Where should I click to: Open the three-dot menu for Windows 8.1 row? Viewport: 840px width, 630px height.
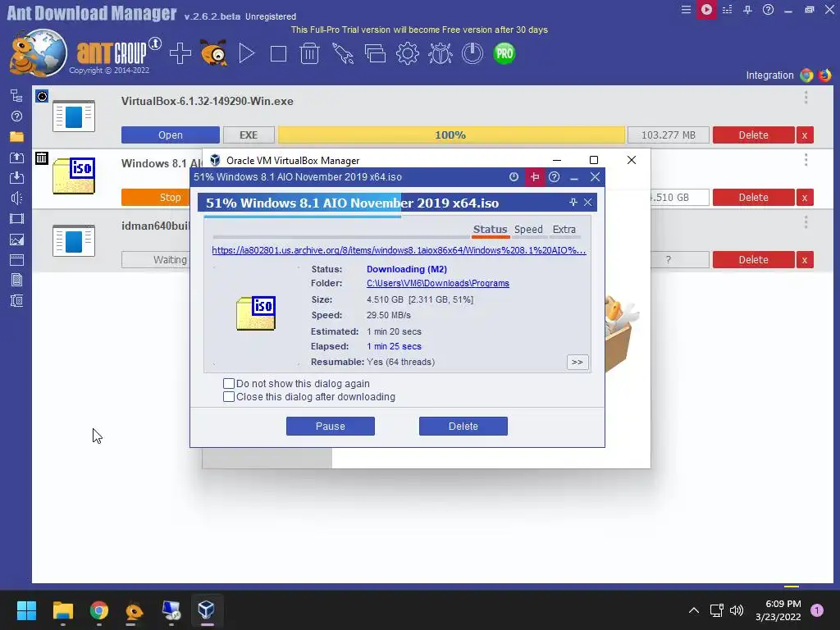(x=806, y=160)
